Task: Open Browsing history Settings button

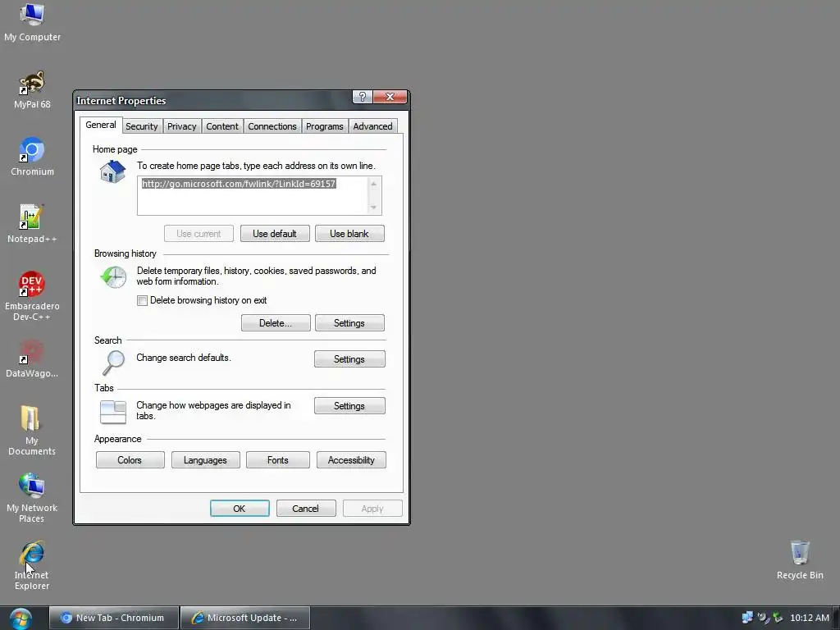Action: 349,323
